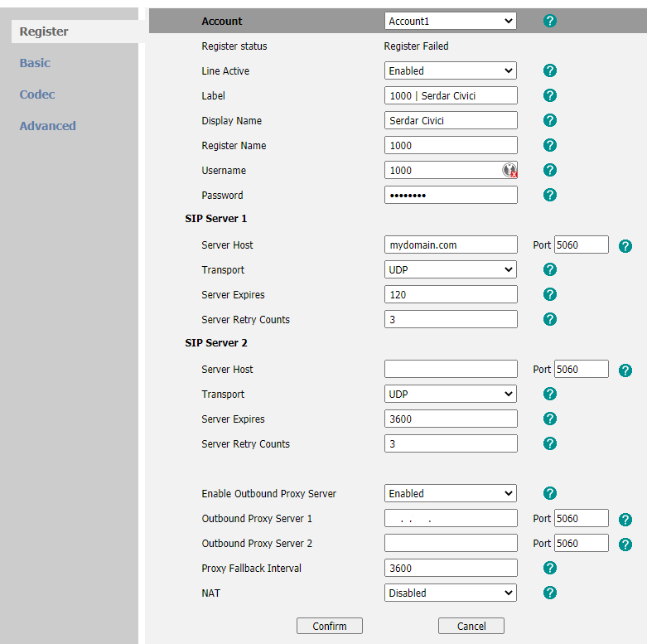Open the NAT dropdown
The height and width of the screenshot is (644, 647).
[x=450, y=593]
